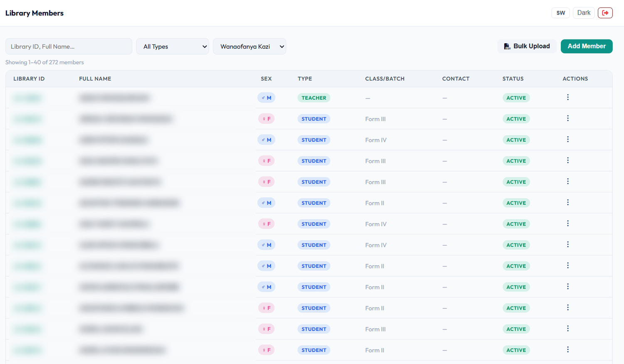This screenshot has height=364, width=624.
Task: Click the FULL NAME column header
Action: [x=95, y=79]
